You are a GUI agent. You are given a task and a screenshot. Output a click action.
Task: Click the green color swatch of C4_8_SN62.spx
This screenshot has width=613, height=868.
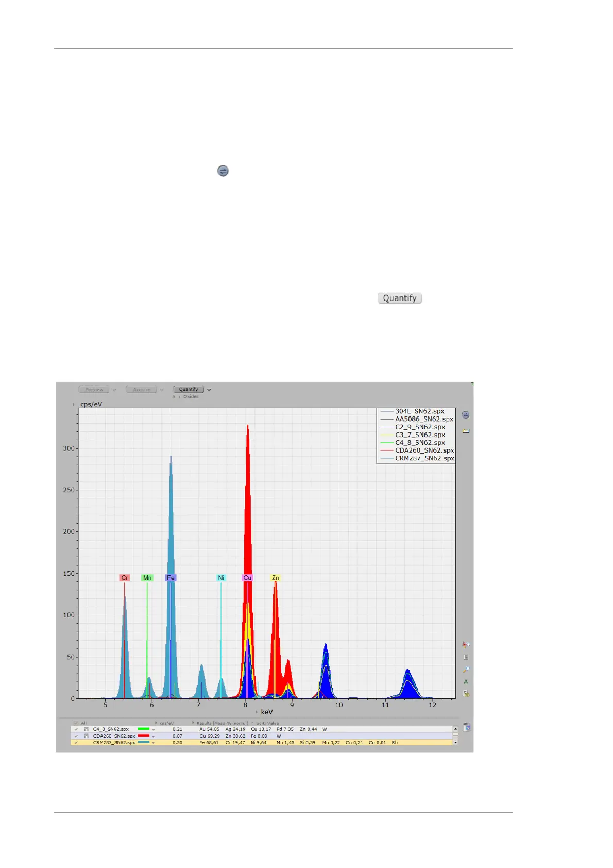144,729
